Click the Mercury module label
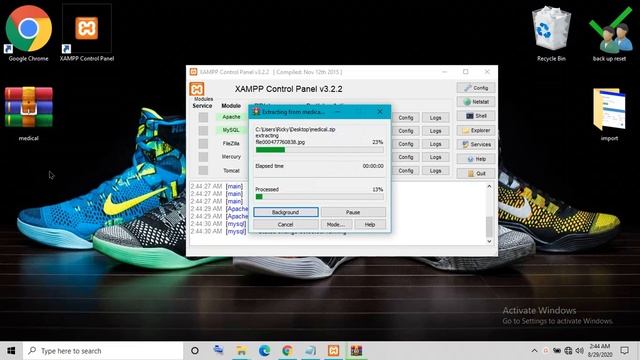Viewport: 640px width, 360px height. [x=231, y=157]
